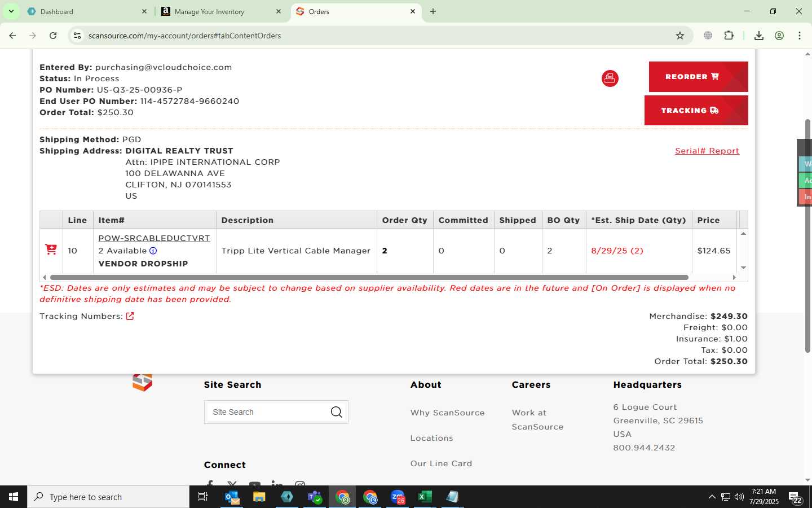Click the volume speaker icon
This screenshot has width=812, height=508.
click(x=739, y=497)
